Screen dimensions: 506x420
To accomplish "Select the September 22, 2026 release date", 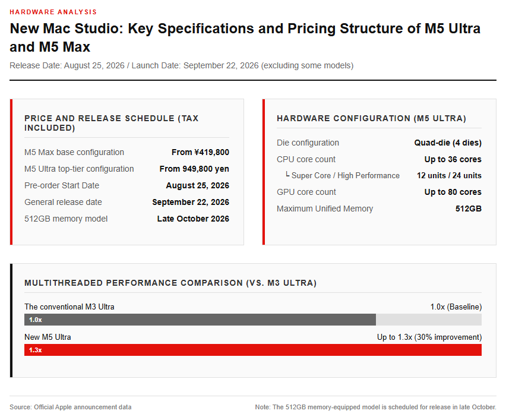I will coord(191,202).
